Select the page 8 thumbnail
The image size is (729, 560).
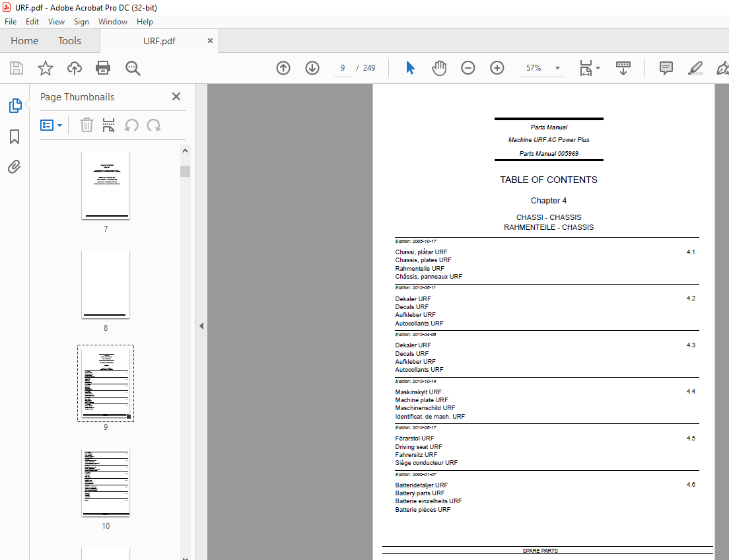[105, 284]
